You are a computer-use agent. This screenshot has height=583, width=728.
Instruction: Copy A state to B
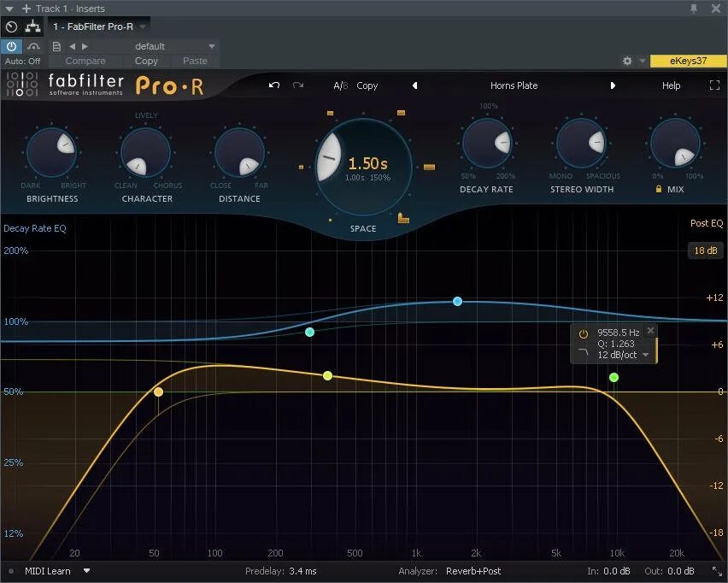pos(367,85)
